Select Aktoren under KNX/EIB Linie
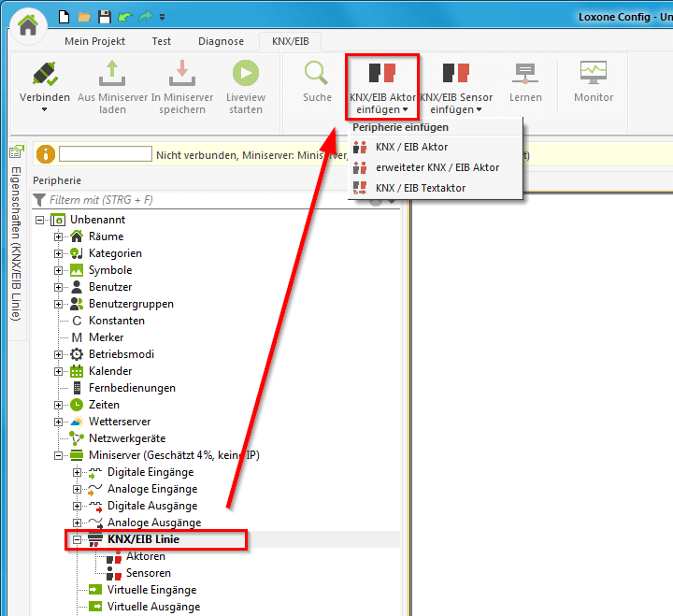Screen dimensions: 673x616 pos(145,556)
